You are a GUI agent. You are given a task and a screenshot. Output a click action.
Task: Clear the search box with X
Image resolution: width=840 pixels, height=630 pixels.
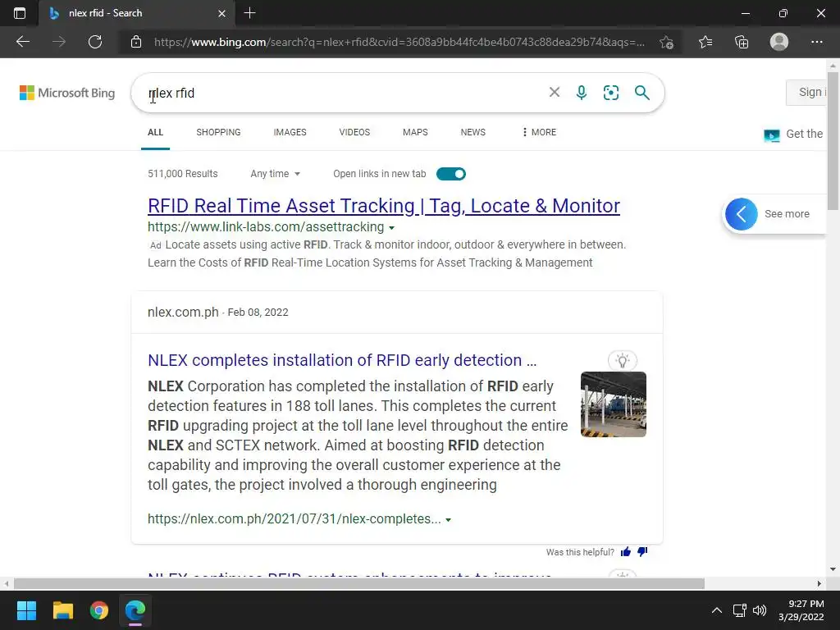click(x=555, y=92)
